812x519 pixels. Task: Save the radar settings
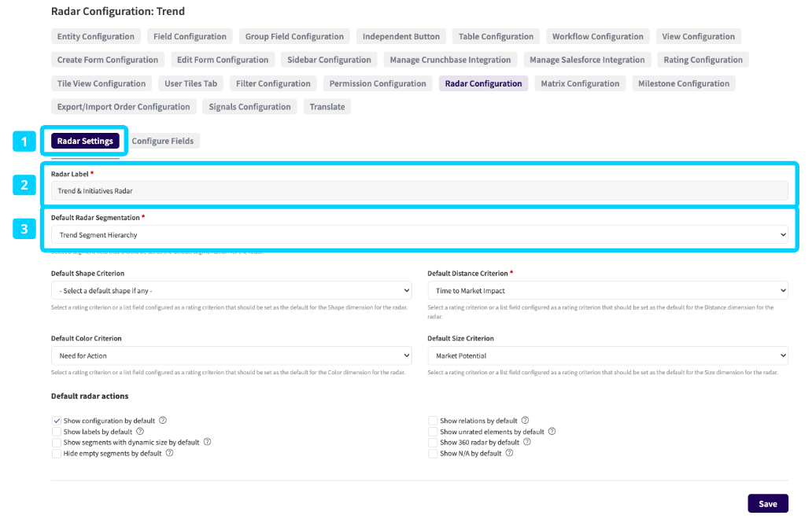(x=767, y=503)
